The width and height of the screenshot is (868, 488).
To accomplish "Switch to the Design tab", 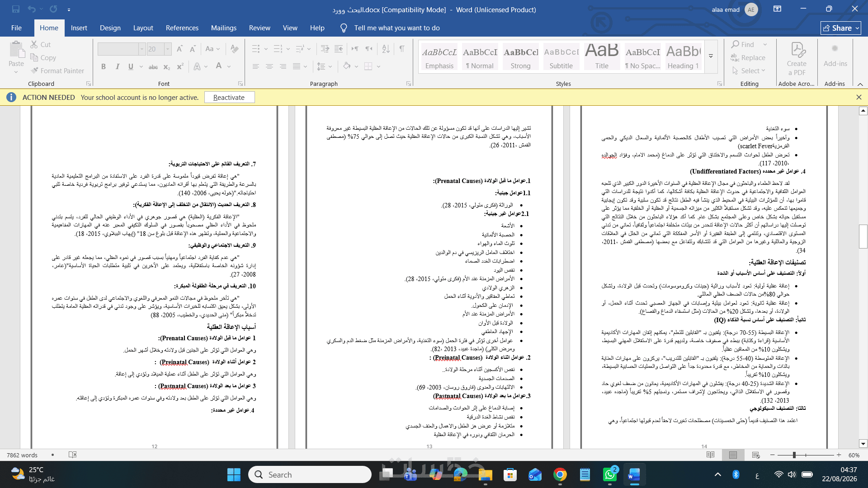I will [x=110, y=28].
